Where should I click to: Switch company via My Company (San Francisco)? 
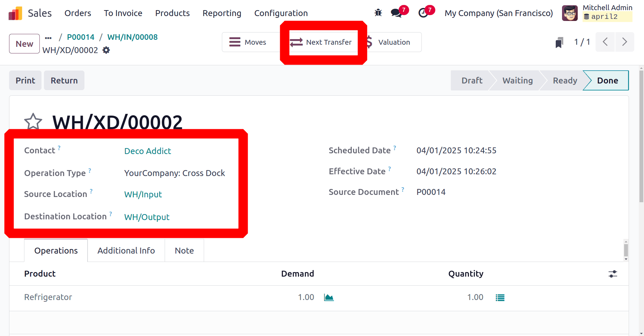click(499, 13)
